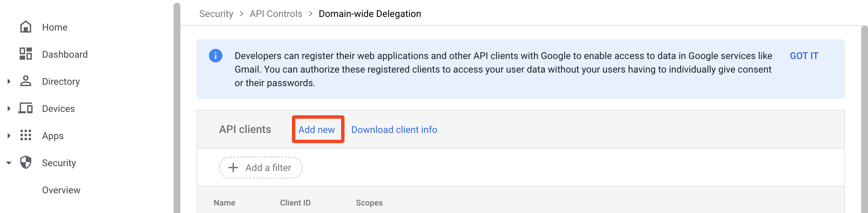Open Overview under Security
Screen dimensions: 868x213
(61, 190)
